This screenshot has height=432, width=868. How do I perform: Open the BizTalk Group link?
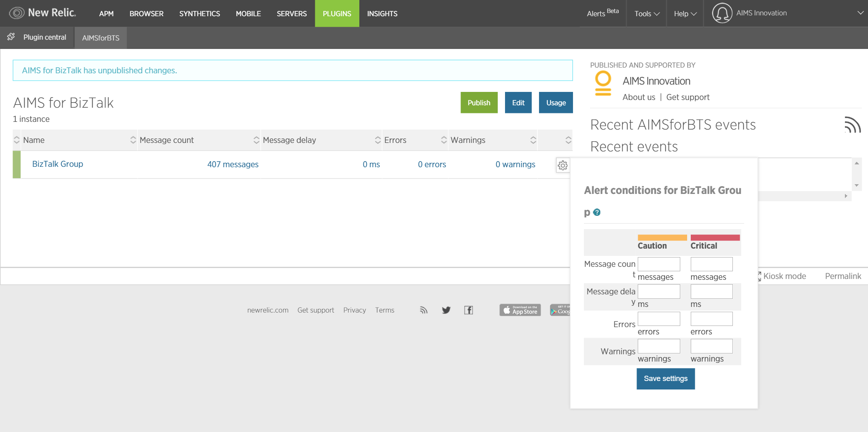pos(57,164)
